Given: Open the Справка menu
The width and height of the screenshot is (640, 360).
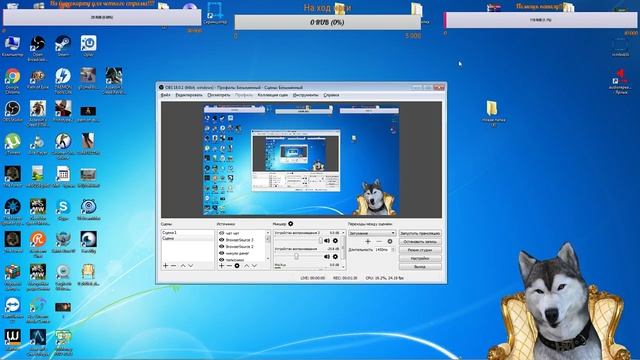Looking at the screenshot, I should click(x=331, y=95).
